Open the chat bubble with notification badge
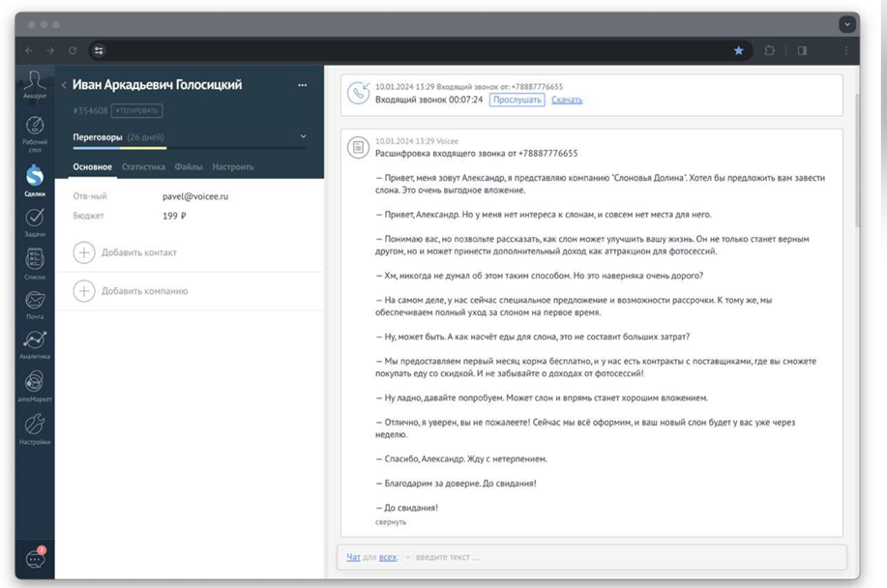This screenshot has width=887, height=588. click(x=35, y=558)
